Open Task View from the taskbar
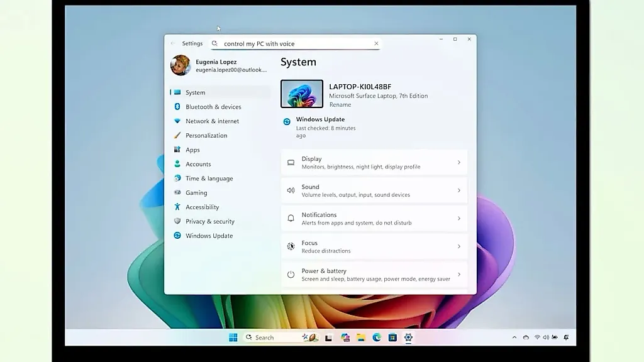 328,337
